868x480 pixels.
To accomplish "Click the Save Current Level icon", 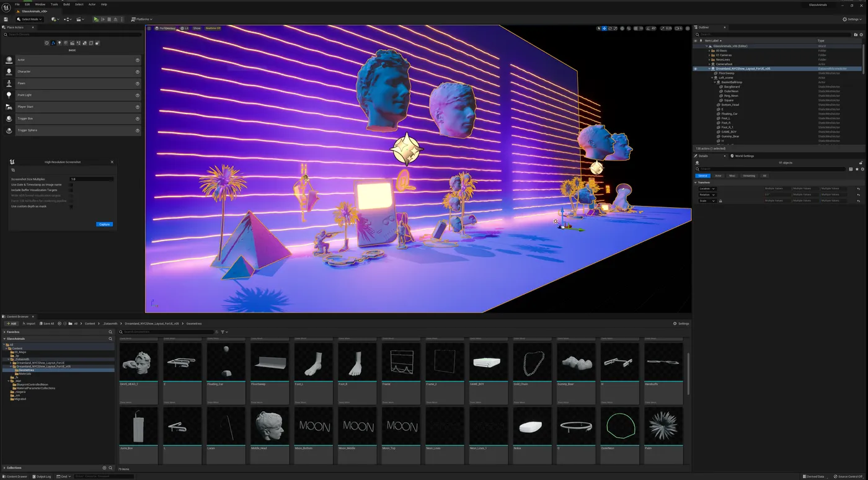I will (x=6, y=19).
